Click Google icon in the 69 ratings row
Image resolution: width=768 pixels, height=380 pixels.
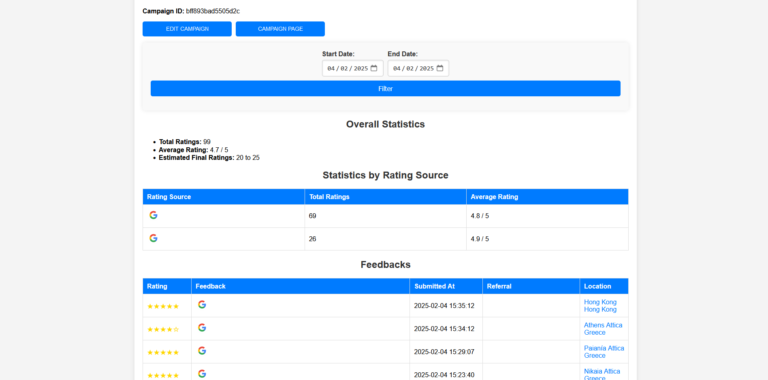point(153,215)
